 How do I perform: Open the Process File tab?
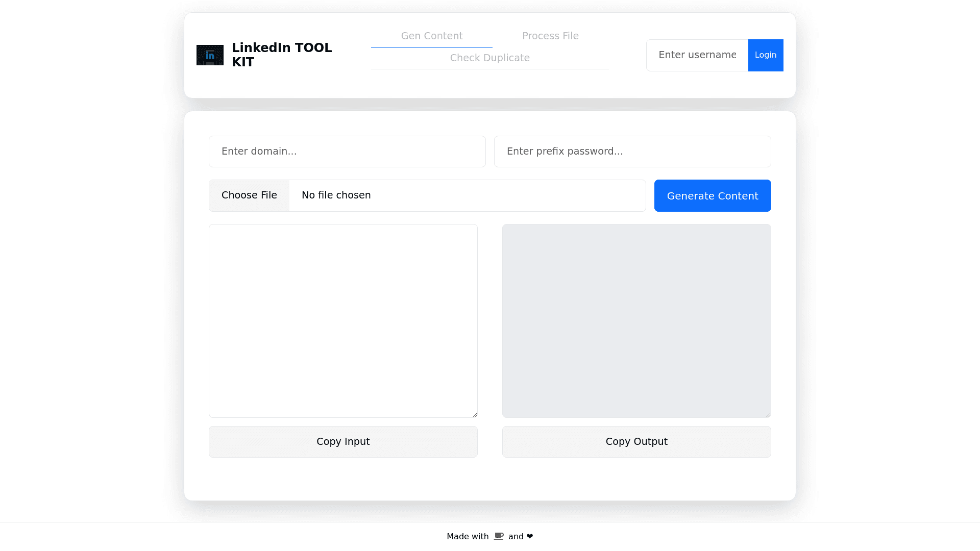tap(550, 36)
